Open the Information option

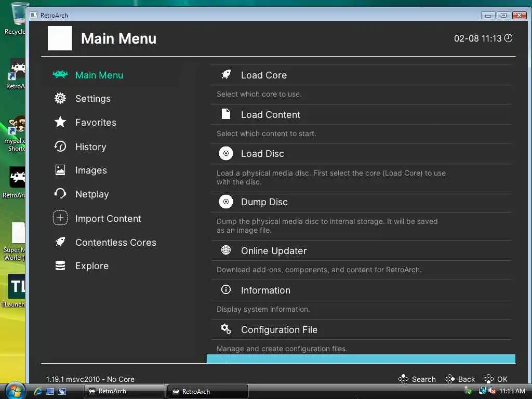[362, 290]
